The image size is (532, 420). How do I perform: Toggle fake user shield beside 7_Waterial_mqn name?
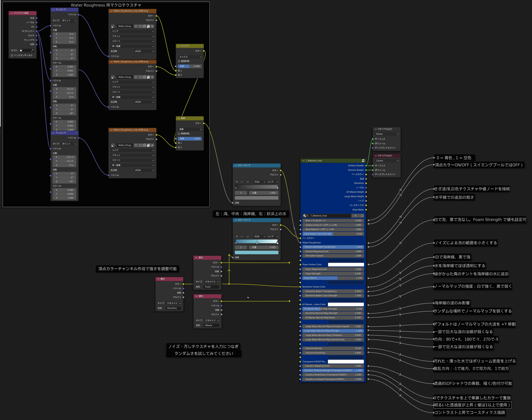coord(362,216)
